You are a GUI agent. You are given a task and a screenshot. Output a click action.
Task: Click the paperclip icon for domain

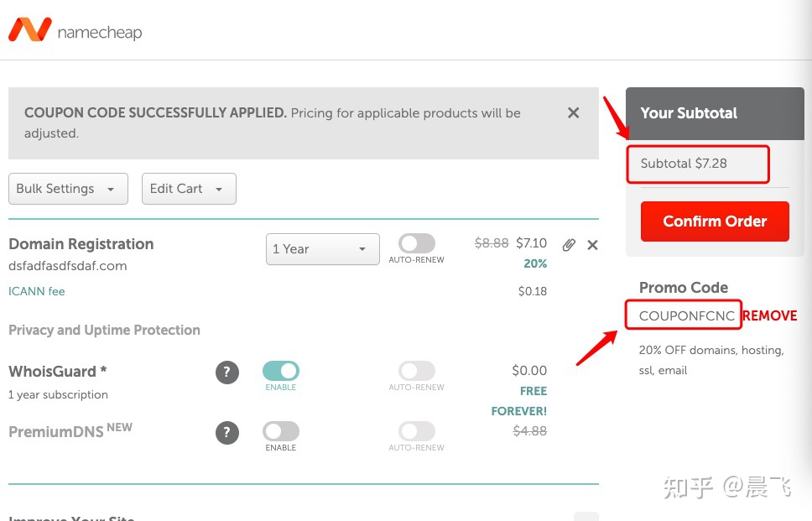coord(569,245)
